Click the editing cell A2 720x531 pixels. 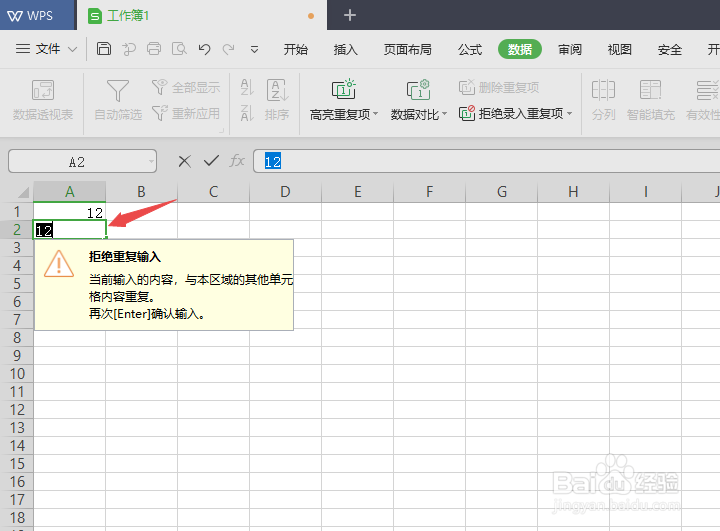70,230
